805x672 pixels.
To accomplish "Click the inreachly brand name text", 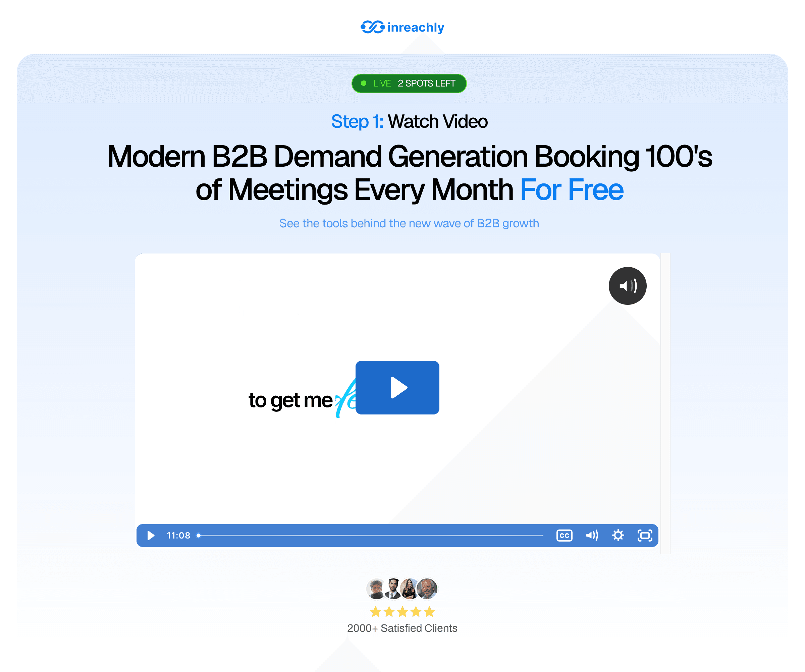I will (416, 27).
